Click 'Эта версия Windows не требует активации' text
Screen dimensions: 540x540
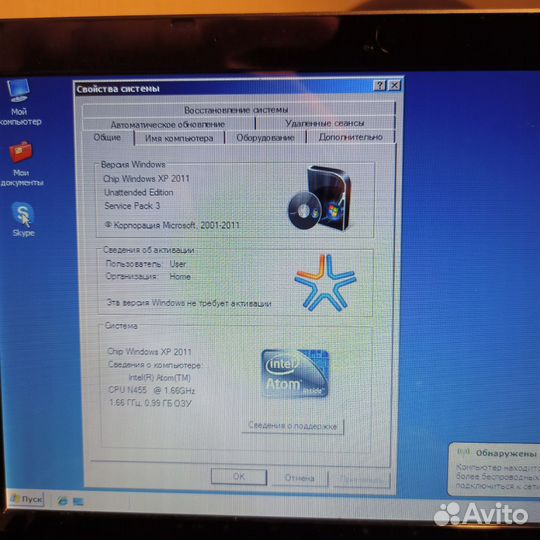[189, 303]
